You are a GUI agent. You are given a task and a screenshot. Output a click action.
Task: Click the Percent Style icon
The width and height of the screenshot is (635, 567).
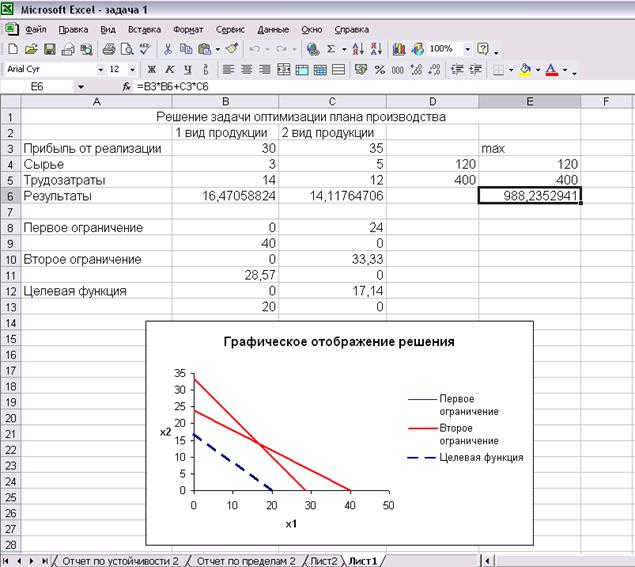(380, 70)
